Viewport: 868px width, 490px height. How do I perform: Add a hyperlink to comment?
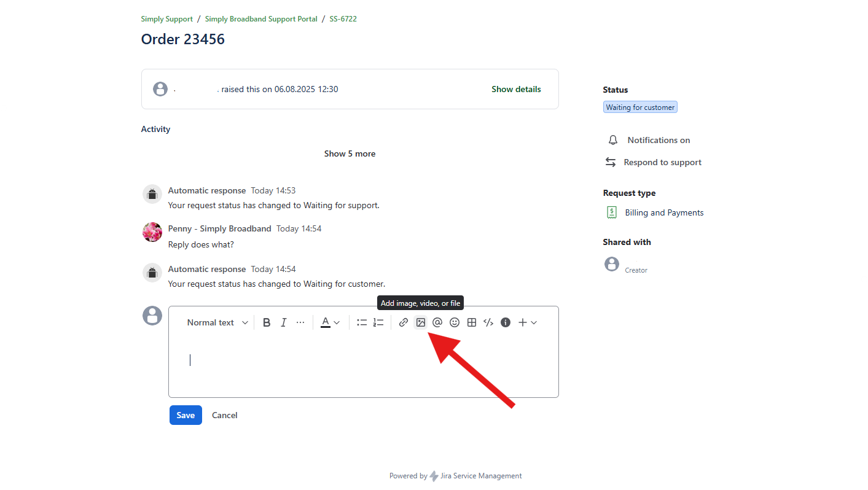click(x=404, y=322)
